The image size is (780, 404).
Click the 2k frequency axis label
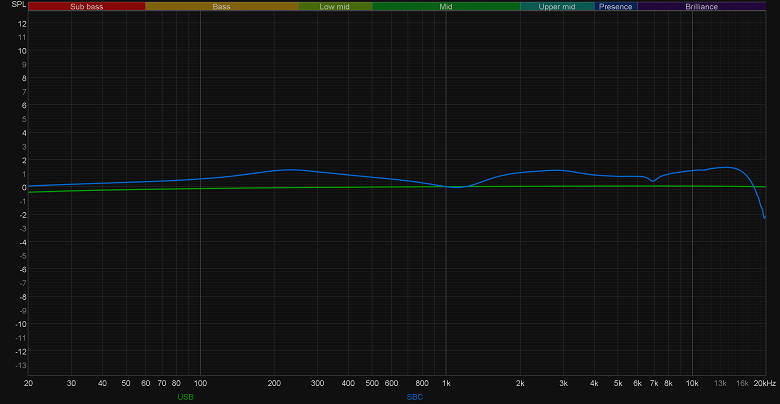[x=520, y=383]
